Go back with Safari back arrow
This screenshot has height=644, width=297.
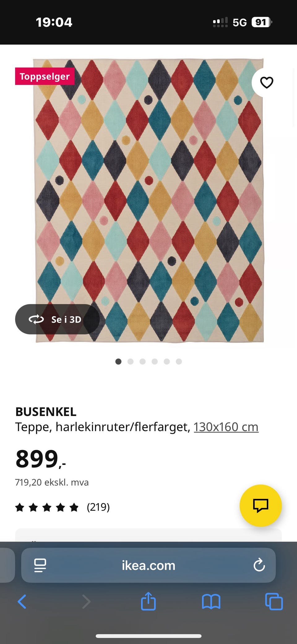pyautogui.click(x=22, y=602)
